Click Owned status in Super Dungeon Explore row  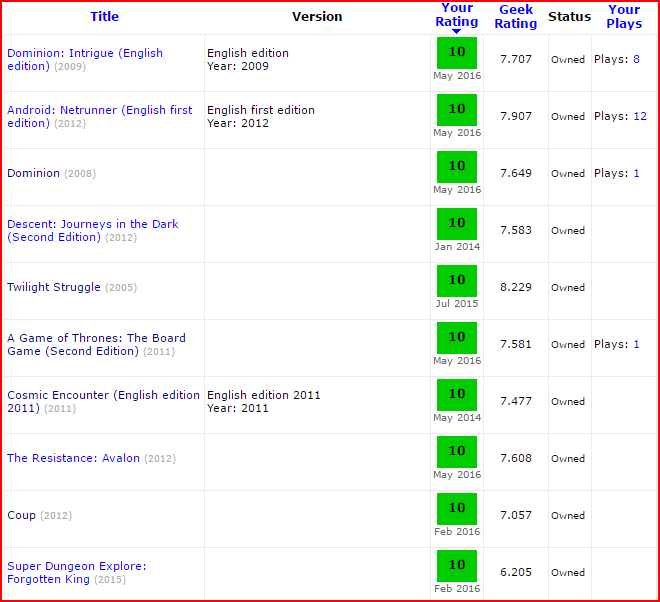click(568, 573)
